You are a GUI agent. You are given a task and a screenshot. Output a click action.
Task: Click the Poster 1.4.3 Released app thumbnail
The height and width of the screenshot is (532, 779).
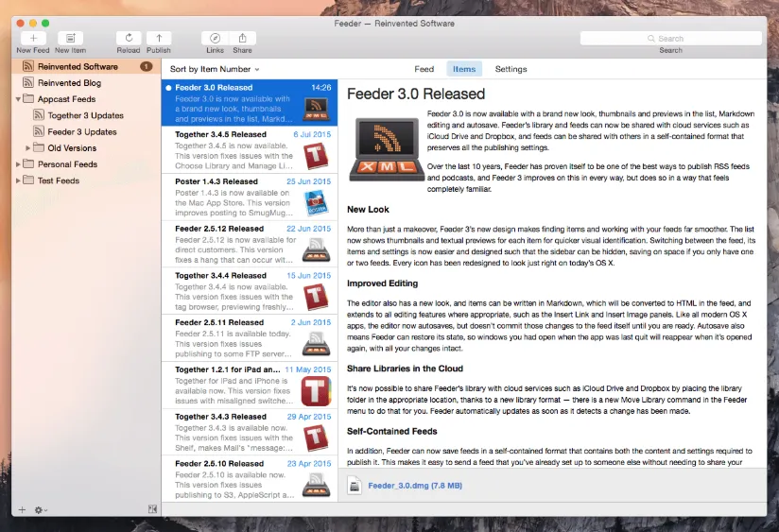316,202
